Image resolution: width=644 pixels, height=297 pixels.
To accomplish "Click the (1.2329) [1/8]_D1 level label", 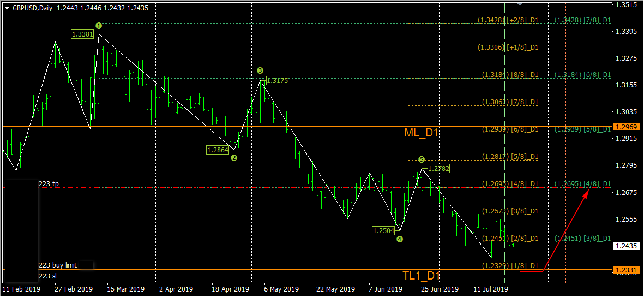I will (510, 266).
